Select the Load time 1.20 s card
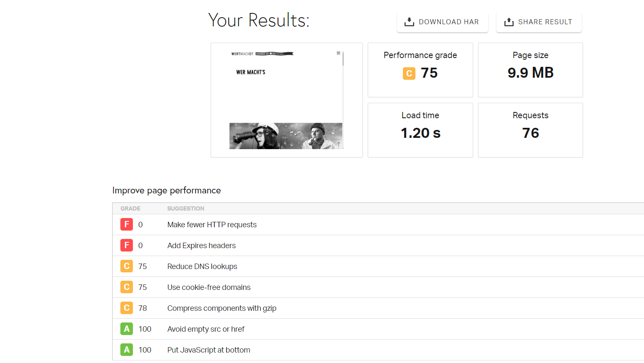The height and width of the screenshot is (363, 644). pyautogui.click(x=420, y=130)
